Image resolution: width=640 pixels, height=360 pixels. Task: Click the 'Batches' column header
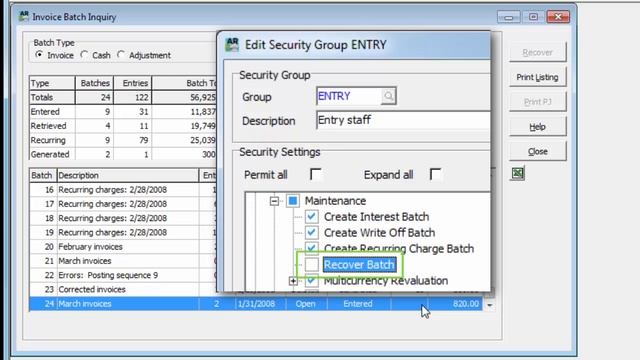coord(95,83)
